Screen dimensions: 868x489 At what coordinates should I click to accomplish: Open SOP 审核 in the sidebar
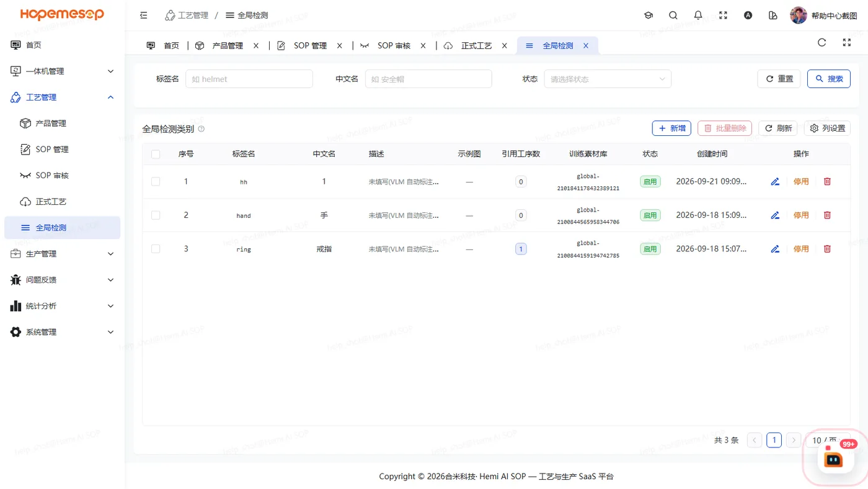63,176
